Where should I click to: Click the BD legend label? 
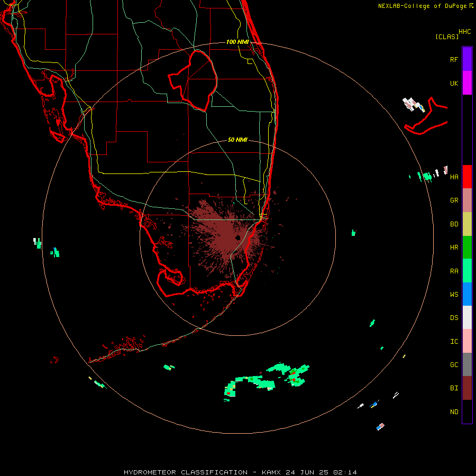[x=454, y=224]
